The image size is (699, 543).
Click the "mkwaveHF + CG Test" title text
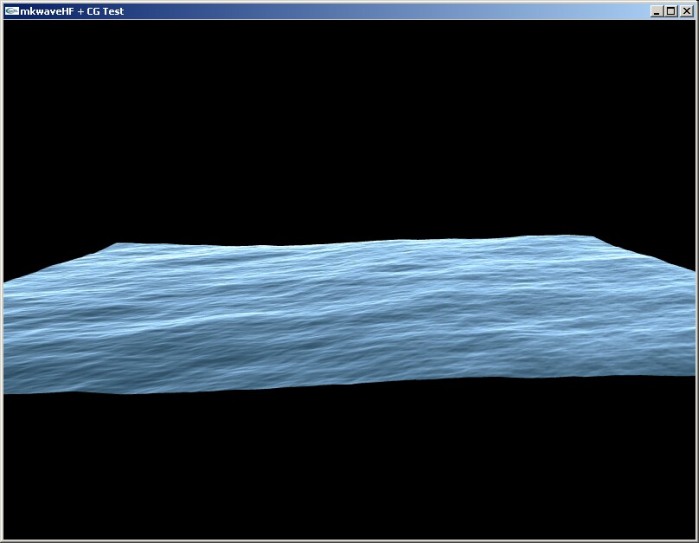[66, 10]
